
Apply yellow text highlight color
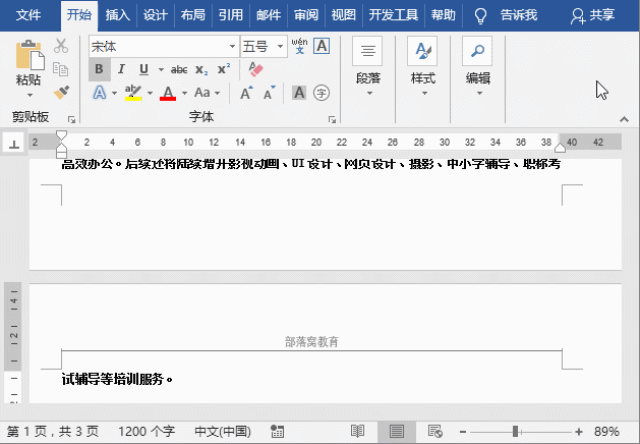coord(133,93)
